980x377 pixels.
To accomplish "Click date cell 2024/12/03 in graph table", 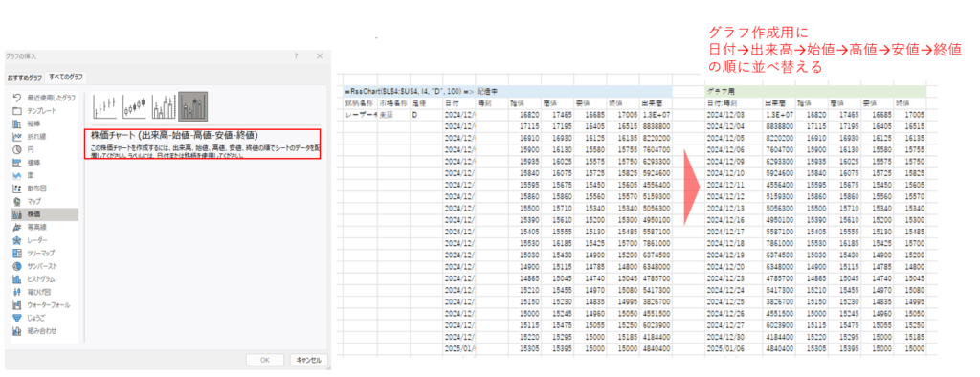I will click(x=733, y=115).
